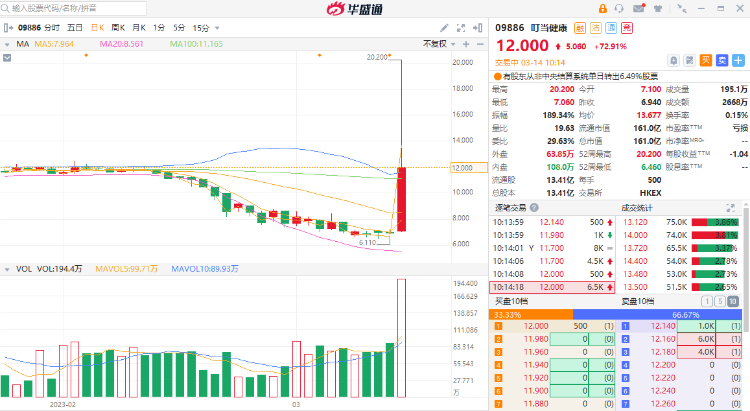Screen dimensions: 750x411
Task: Expand the 成交统计 panel icon
Action: click(x=730, y=208)
